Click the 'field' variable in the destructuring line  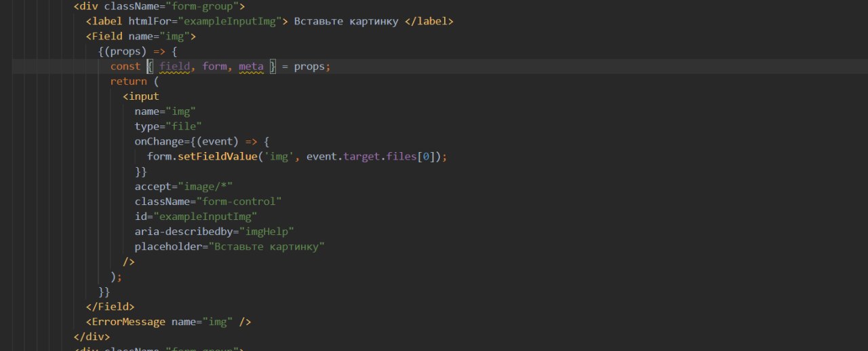(x=175, y=67)
